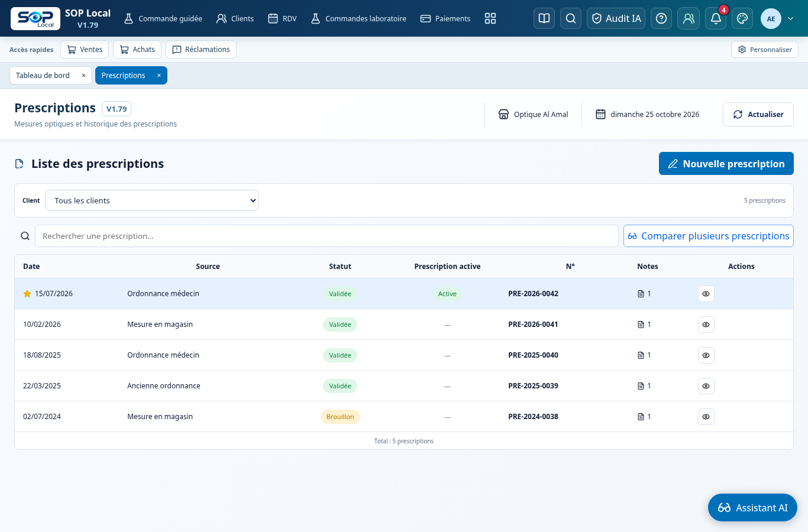Click the SOP Local logo
This screenshot has width=808, height=532.
click(x=35, y=18)
